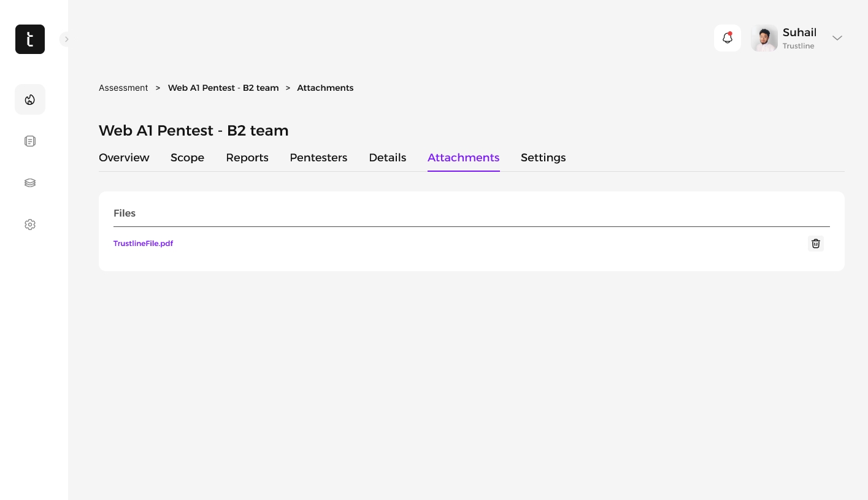The height and width of the screenshot is (500, 868).
Task: Expand the sidebar with arrow chevron
Action: [x=66, y=39]
